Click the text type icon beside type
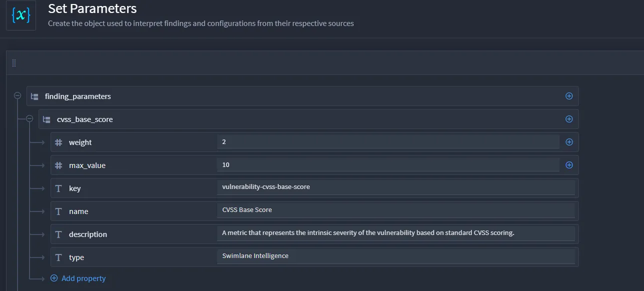 coord(59,257)
